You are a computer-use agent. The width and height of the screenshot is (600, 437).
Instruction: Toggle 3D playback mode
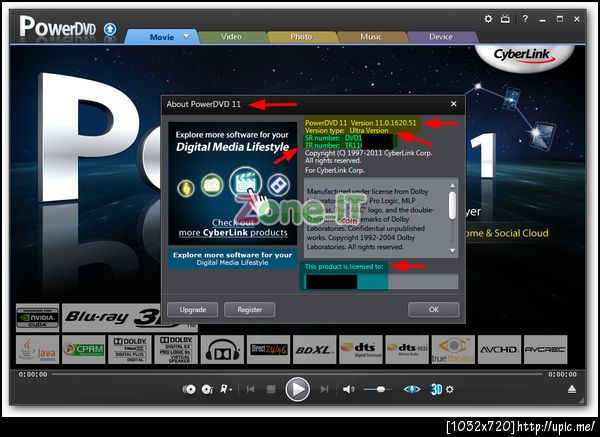[436, 390]
